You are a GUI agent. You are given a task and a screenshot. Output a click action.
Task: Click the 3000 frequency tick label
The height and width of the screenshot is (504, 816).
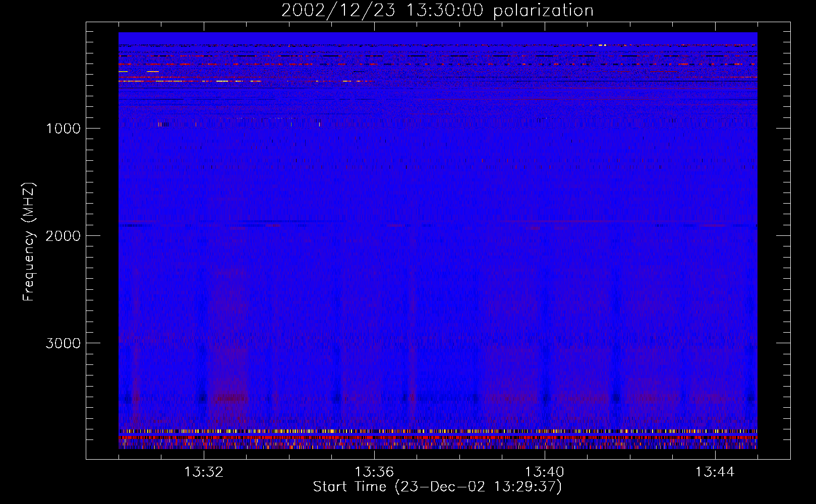click(63, 343)
